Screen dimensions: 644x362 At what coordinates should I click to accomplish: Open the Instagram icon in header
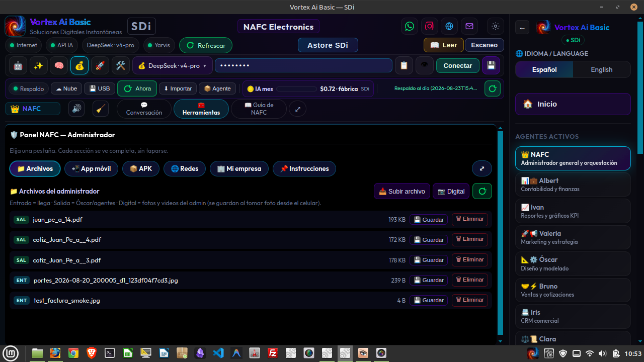click(430, 26)
